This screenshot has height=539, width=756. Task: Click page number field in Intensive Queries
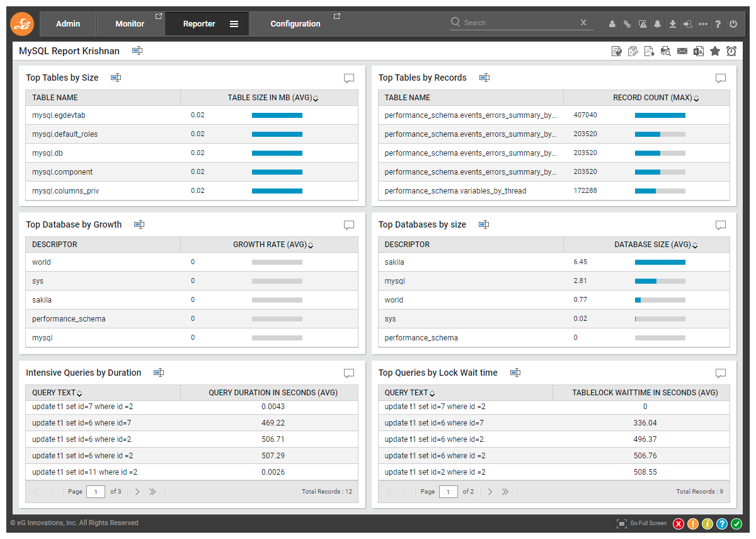tap(96, 492)
